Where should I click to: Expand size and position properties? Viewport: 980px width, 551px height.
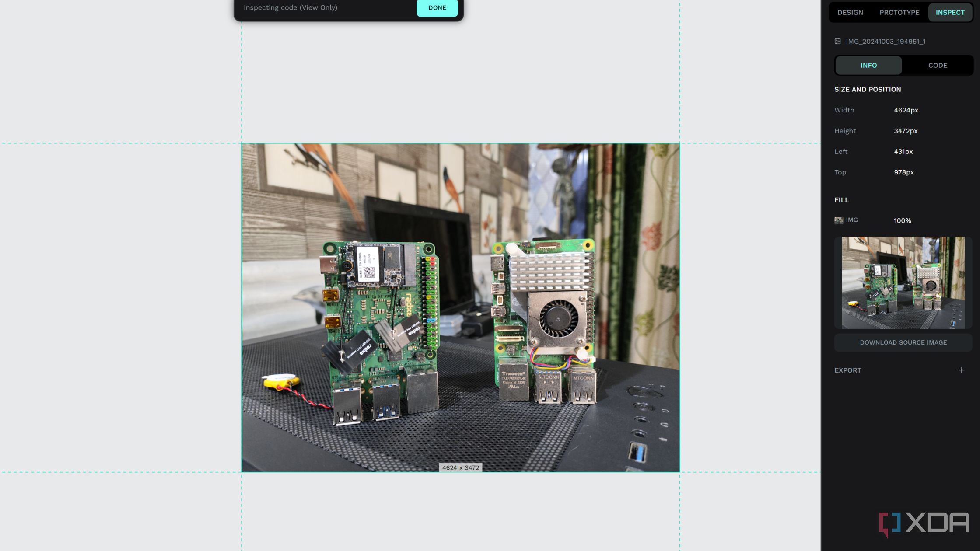point(868,89)
